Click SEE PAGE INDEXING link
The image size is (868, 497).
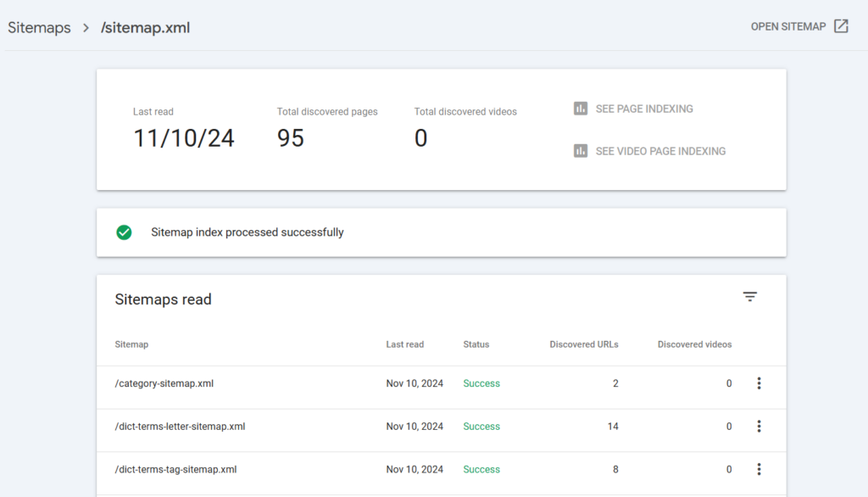click(644, 109)
